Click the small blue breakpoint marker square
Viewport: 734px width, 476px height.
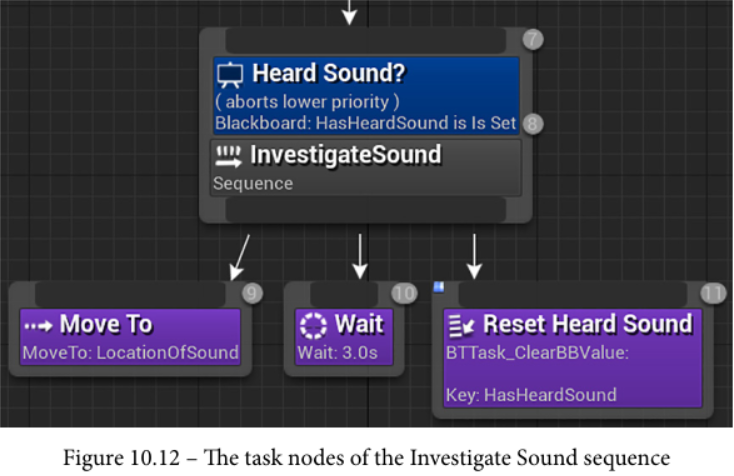pyautogui.click(x=439, y=287)
